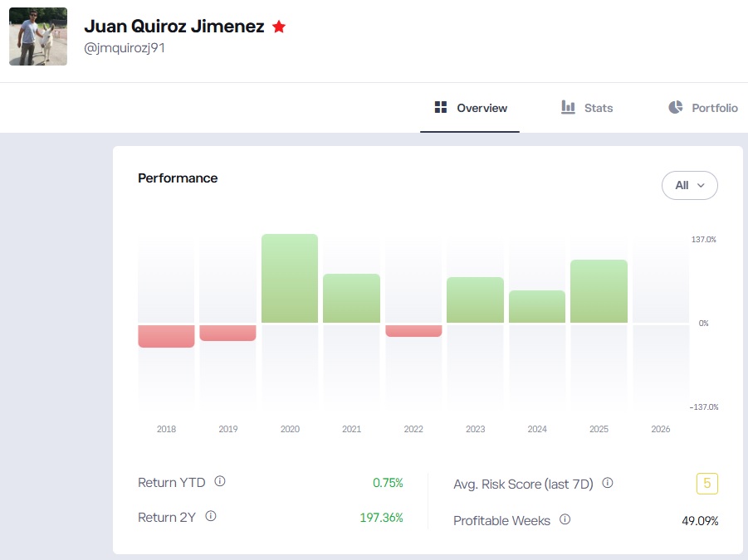The width and height of the screenshot is (748, 560).
Task: Click the 197.36% Return 2Y value
Action: coord(381,518)
